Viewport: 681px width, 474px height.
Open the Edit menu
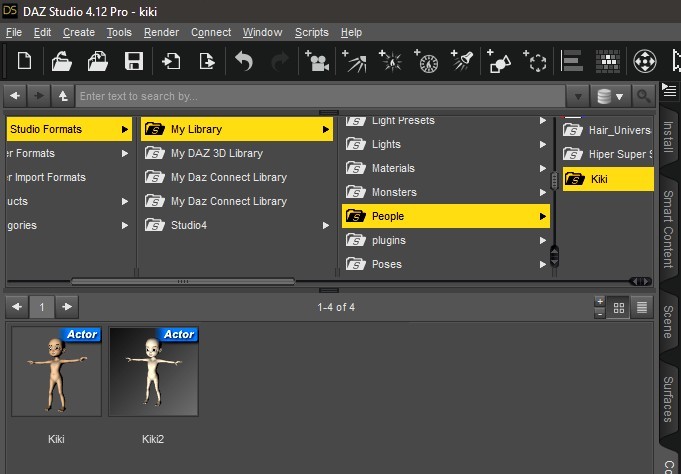42,33
